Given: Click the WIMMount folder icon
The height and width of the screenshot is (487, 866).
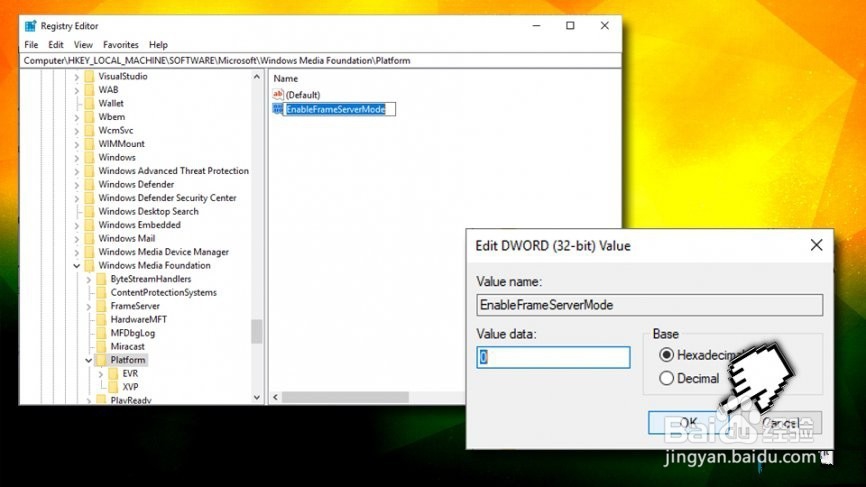Looking at the screenshot, I should 89,144.
